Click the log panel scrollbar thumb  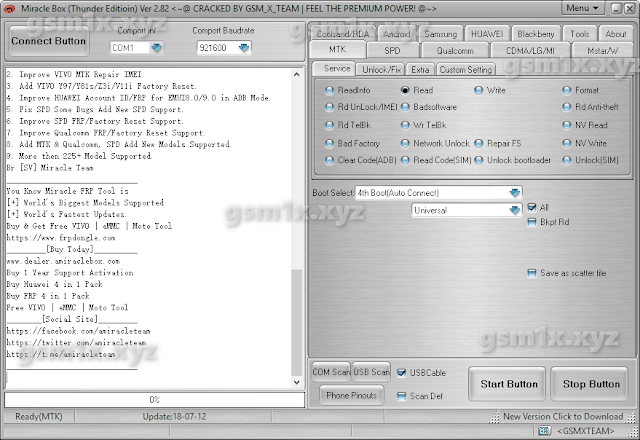(x=297, y=322)
